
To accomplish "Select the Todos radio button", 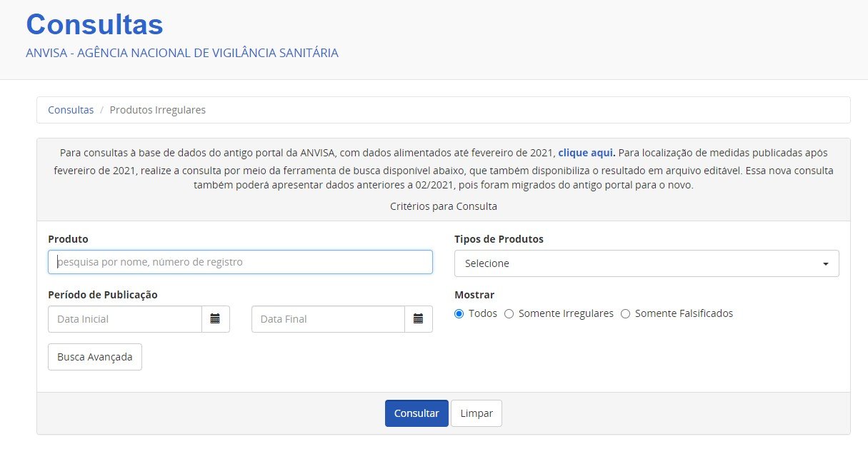I will (x=459, y=313).
